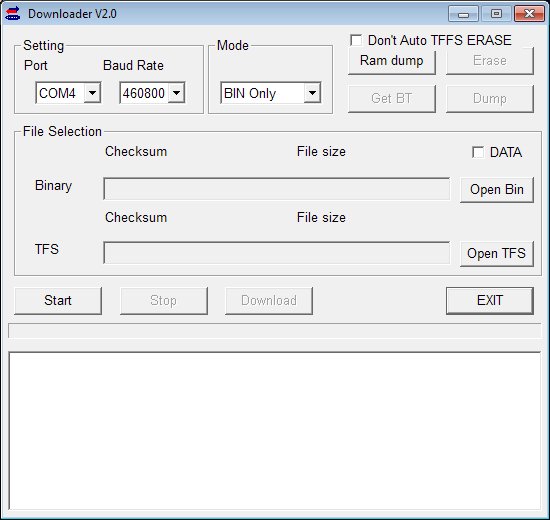Viewport: 550px width, 520px height.
Task: Click the Dump button
Action: pyautogui.click(x=490, y=99)
